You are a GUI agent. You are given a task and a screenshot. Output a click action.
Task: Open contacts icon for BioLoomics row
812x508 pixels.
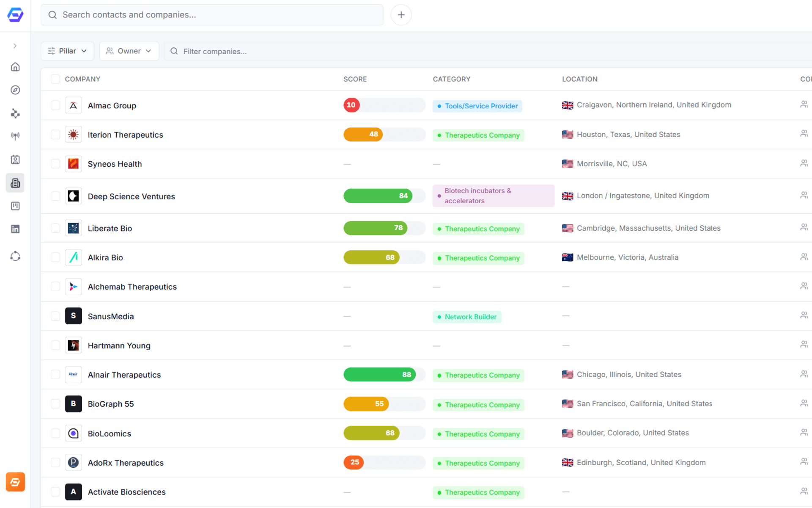click(804, 432)
